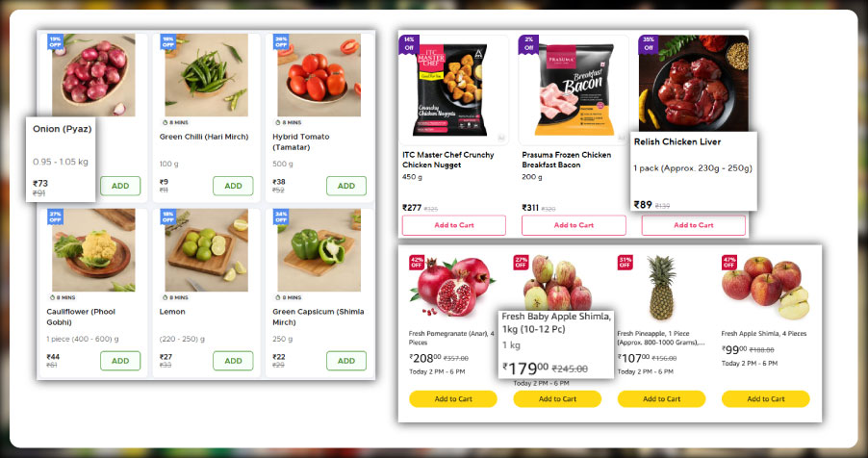Add Hybrid Tomato using ADD button
Image resolution: width=868 pixels, height=458 pixels.
[346, 186]
